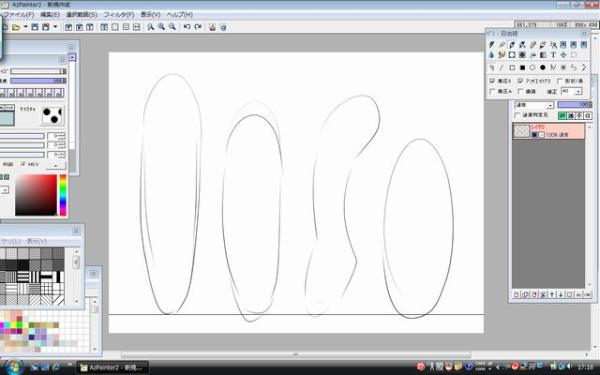Choose the straight line draw shape
This screenshot has width=600, height=375.
pos(502,68)
